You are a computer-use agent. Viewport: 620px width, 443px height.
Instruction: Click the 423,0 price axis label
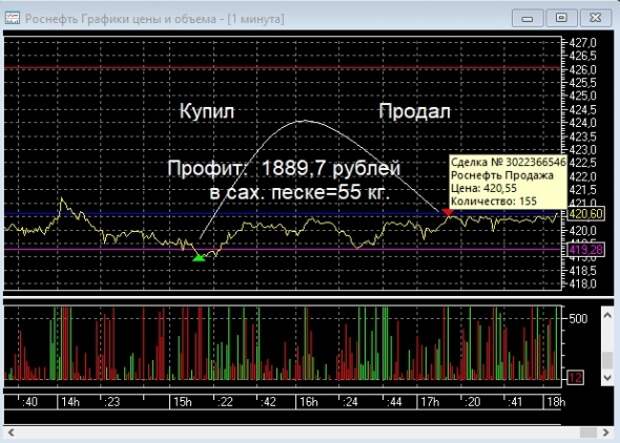582,150
